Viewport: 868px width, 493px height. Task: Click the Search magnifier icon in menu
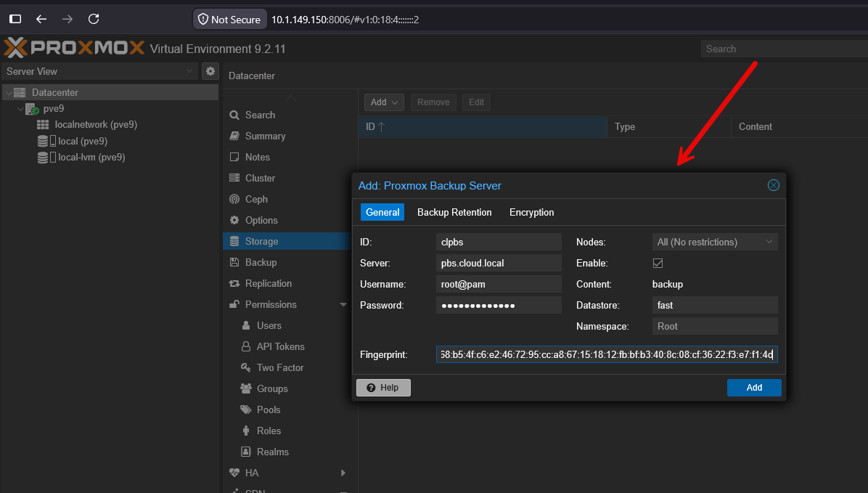click(x=234, y=115)
